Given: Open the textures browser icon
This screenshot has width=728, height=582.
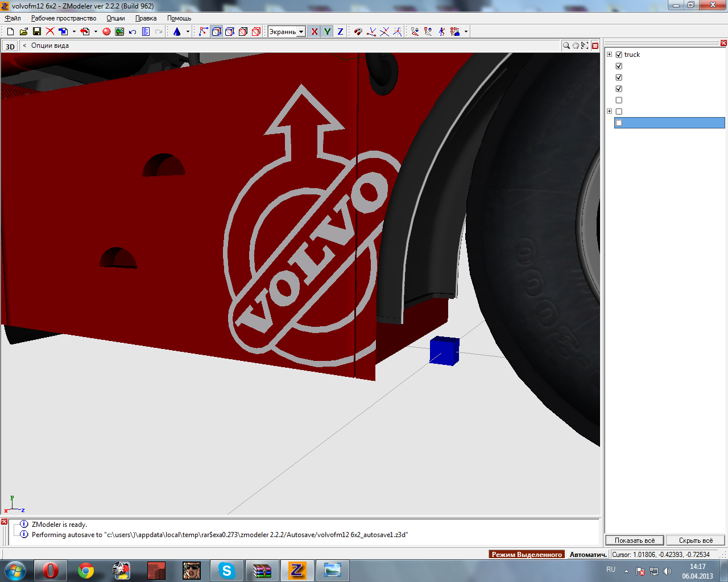Looking at the screenshot, I should coord(119,32).
